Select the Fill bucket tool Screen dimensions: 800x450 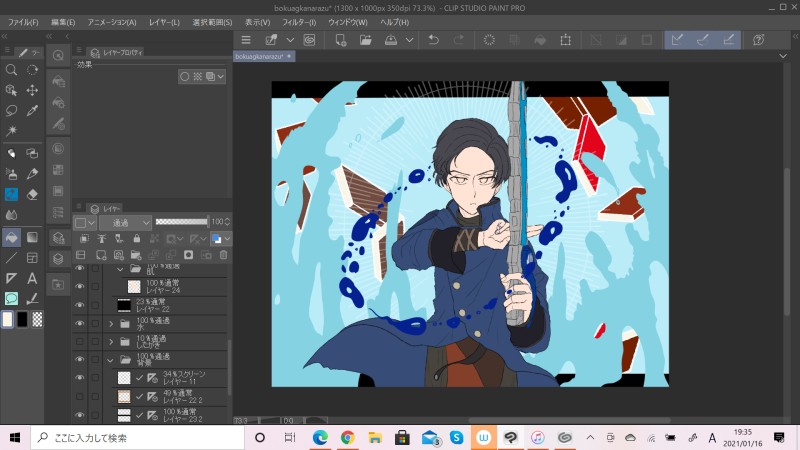point(11,237)
